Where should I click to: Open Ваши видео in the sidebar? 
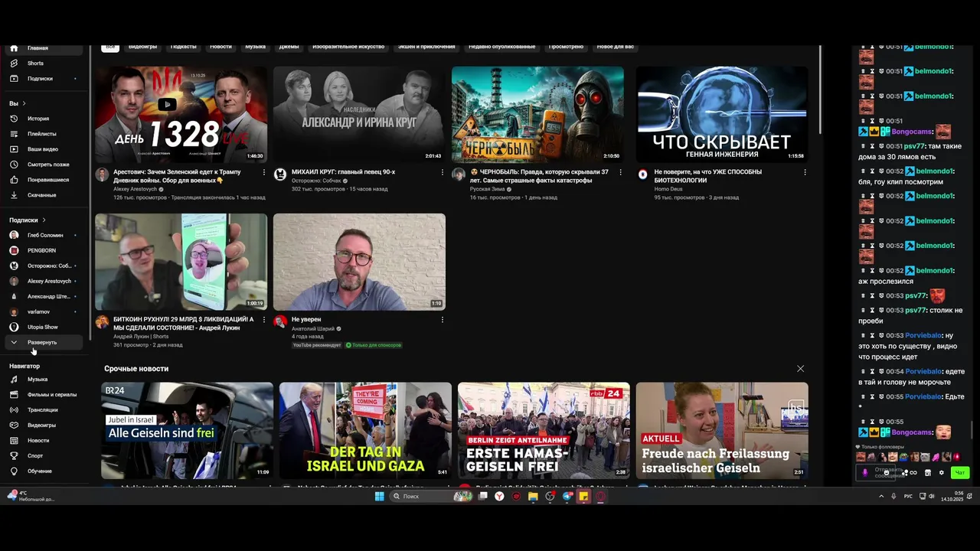tap(44, 149)
